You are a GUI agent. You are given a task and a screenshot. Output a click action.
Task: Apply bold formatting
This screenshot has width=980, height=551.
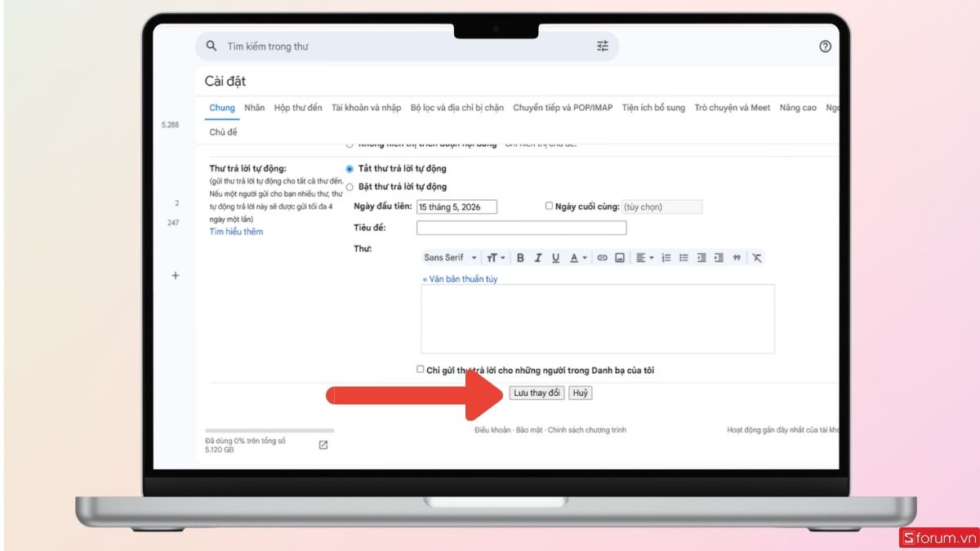tap(520, 258)
